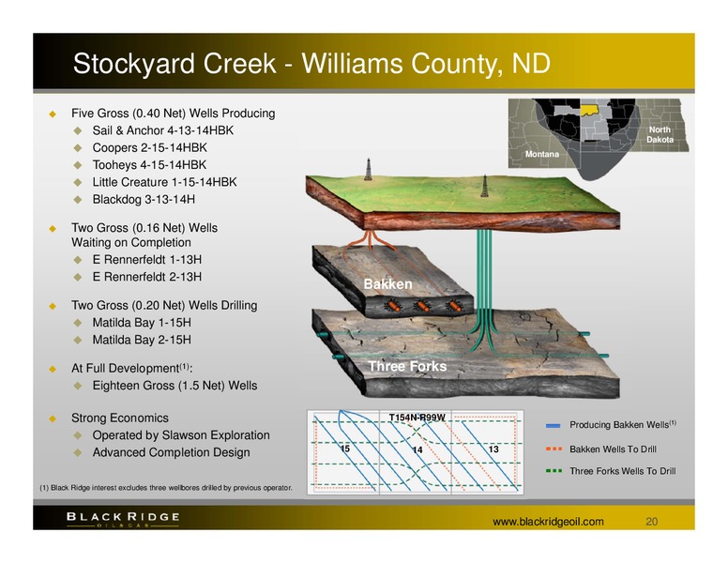The height and width of the screenshot is (563, 728).
Task: Click the 'Bakken' formation label
Action: (x=387, y=284)
